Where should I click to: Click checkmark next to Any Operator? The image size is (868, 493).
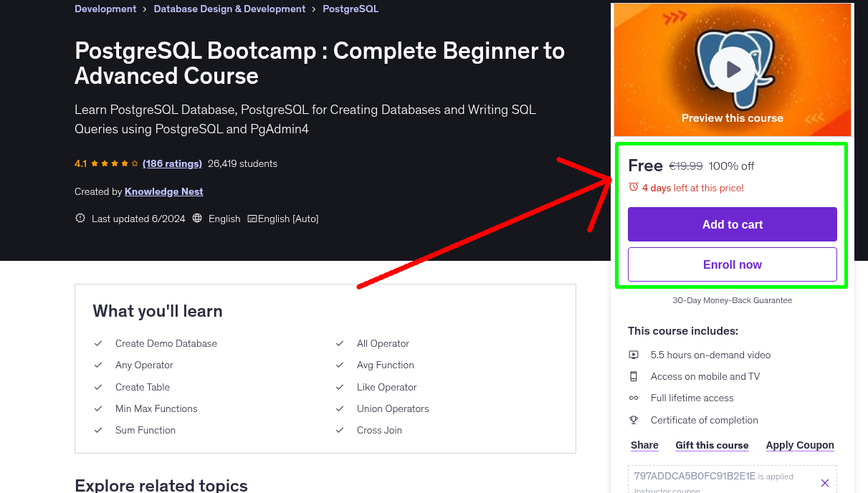pos(99,365)
